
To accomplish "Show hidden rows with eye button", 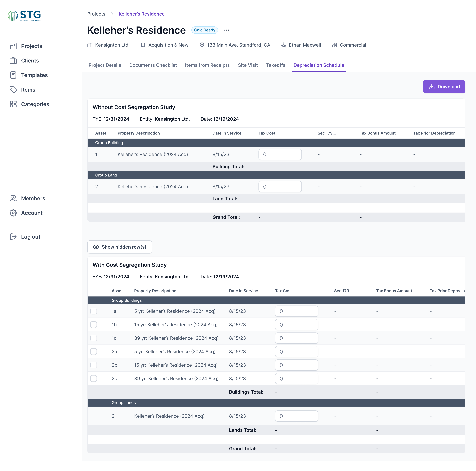I will 120,247.
